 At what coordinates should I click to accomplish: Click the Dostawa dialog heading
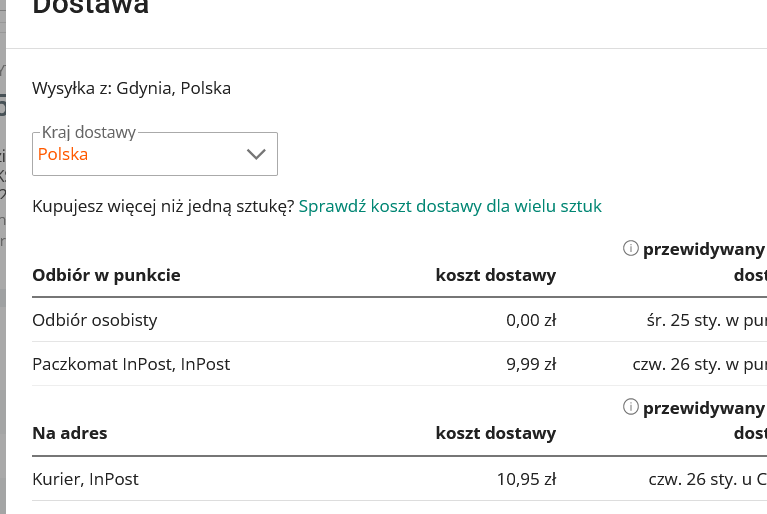coord(91,8)
